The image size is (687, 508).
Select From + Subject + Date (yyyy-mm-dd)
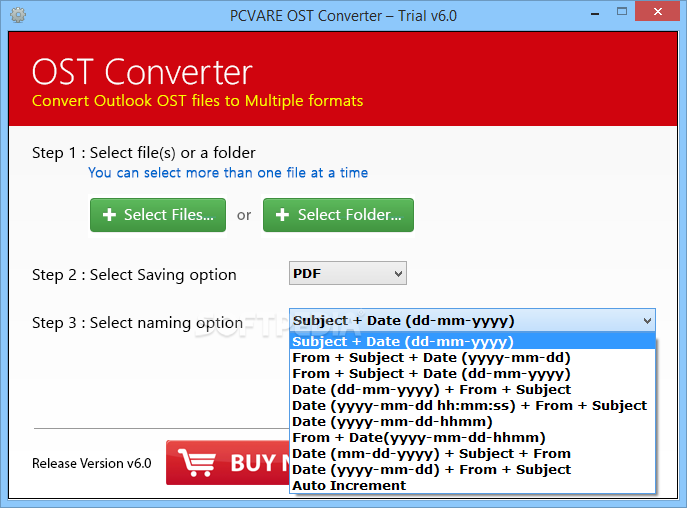pos(472,357)
